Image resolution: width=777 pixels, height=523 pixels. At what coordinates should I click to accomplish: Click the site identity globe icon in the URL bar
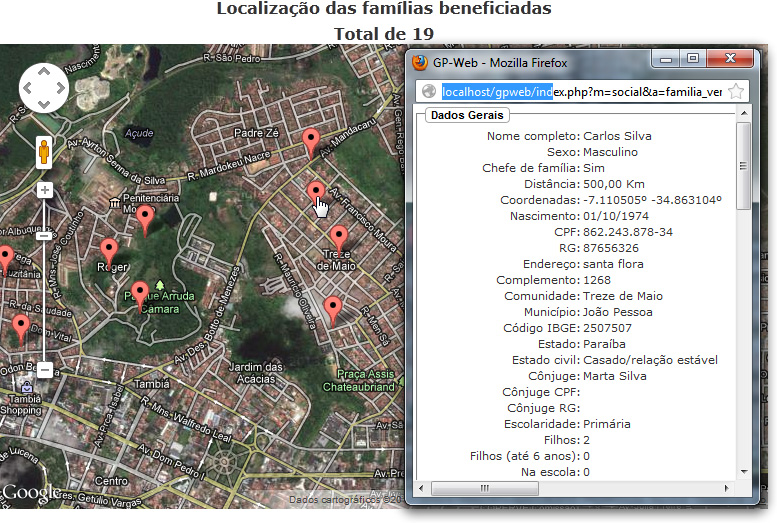[x=429, y=92]
